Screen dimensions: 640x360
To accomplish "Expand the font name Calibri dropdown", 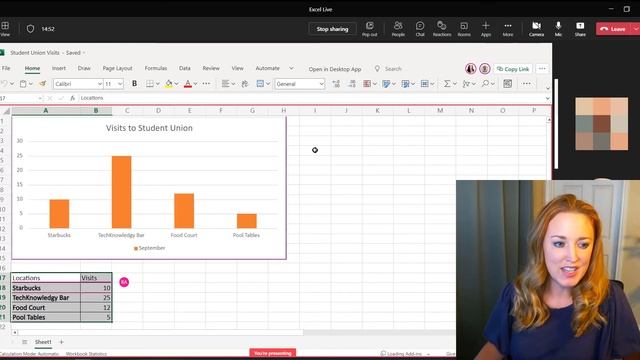I will [99, 84].
